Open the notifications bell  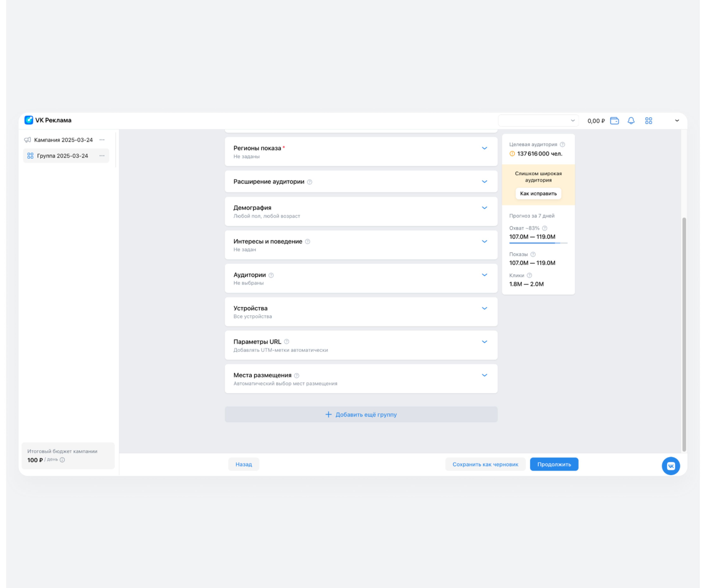631,121
